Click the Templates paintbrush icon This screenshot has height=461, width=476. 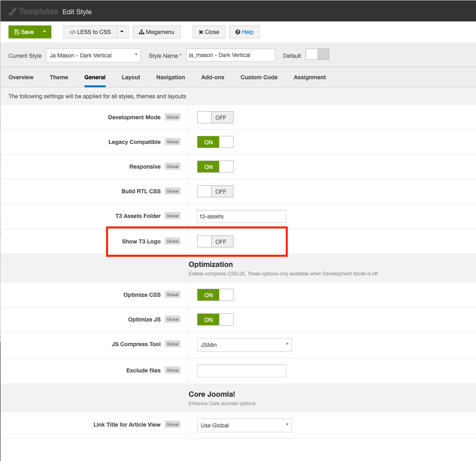coord(13,11)
